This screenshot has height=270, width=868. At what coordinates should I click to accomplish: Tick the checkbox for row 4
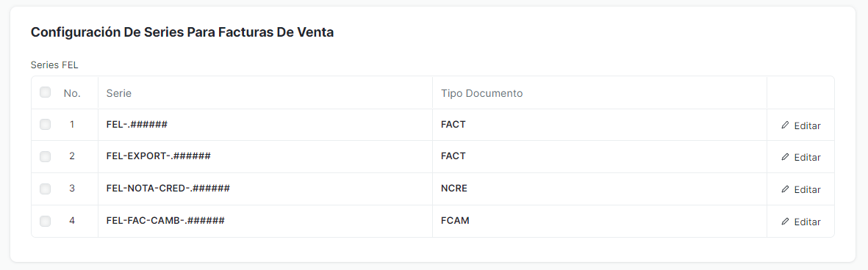[x=46, y=221]
